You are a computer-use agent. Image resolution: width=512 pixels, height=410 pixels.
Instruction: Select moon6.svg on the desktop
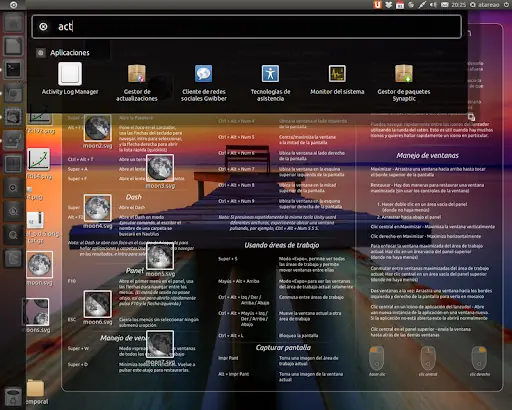pos(98,307)
